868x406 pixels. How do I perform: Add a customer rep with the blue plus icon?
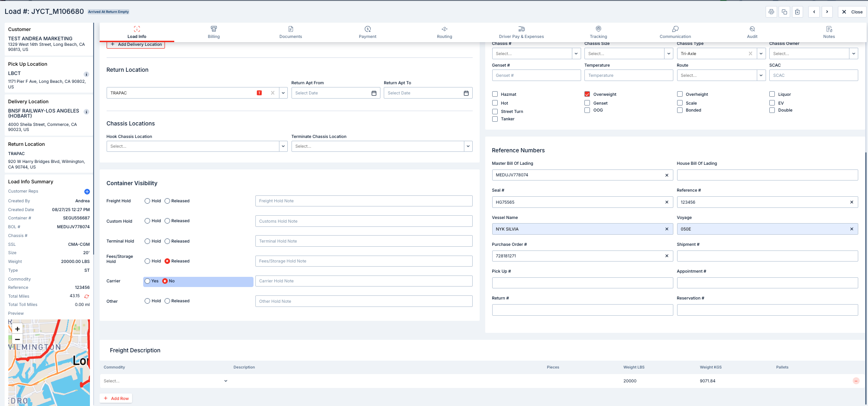[x=87, y=192]
